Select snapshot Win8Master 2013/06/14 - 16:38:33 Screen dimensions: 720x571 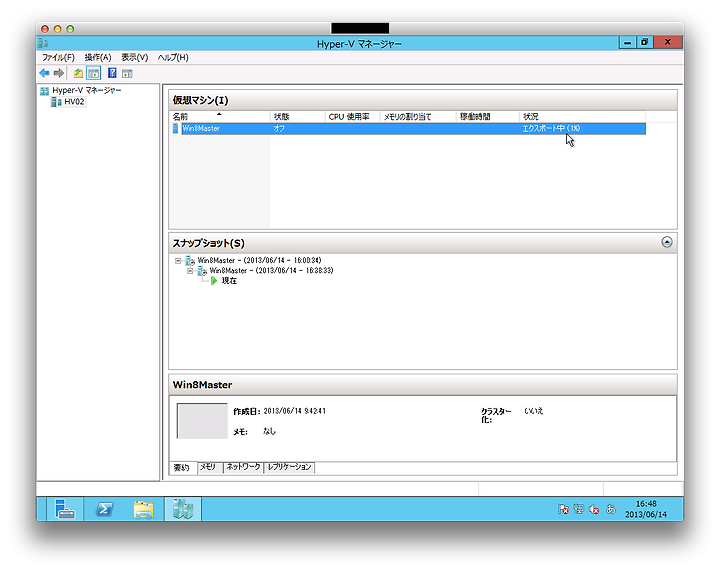tap(271, 271)
